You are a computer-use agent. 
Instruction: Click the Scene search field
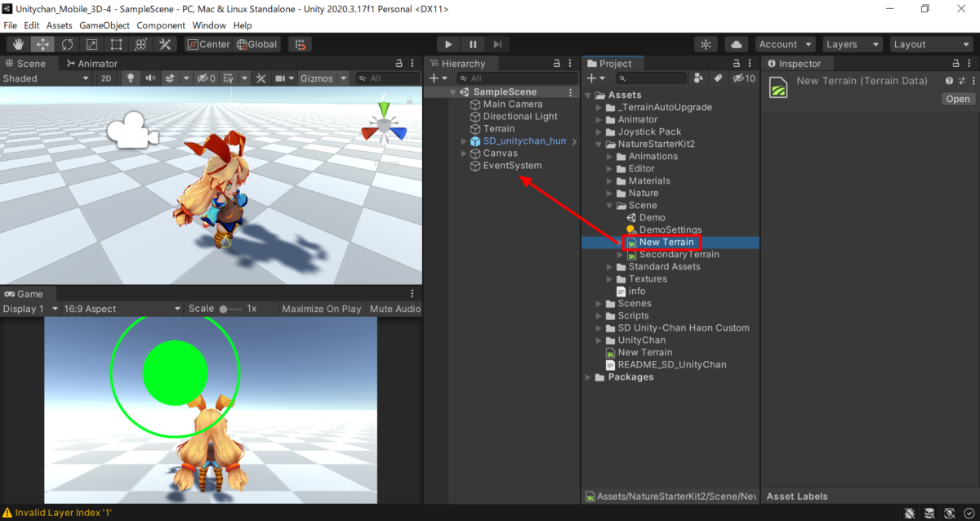pos(386,78)
